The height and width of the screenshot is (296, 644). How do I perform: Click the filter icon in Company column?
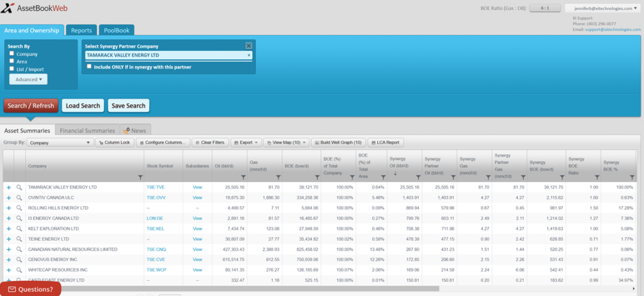pos(140,177)
